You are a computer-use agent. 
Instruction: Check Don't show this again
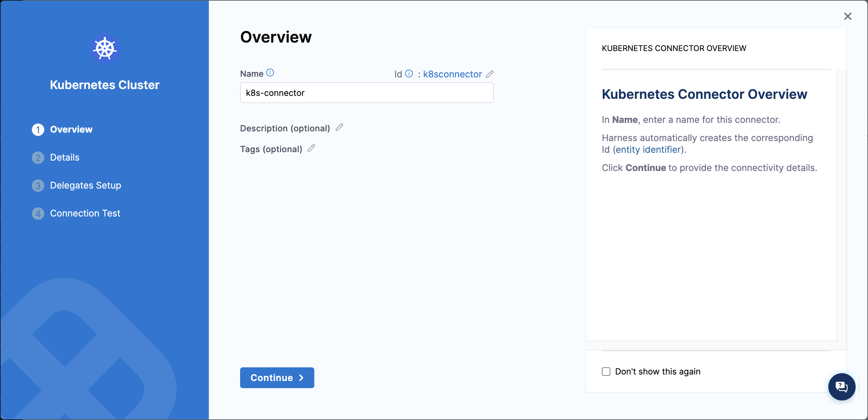pyautogui.click(x=606, y=372)
